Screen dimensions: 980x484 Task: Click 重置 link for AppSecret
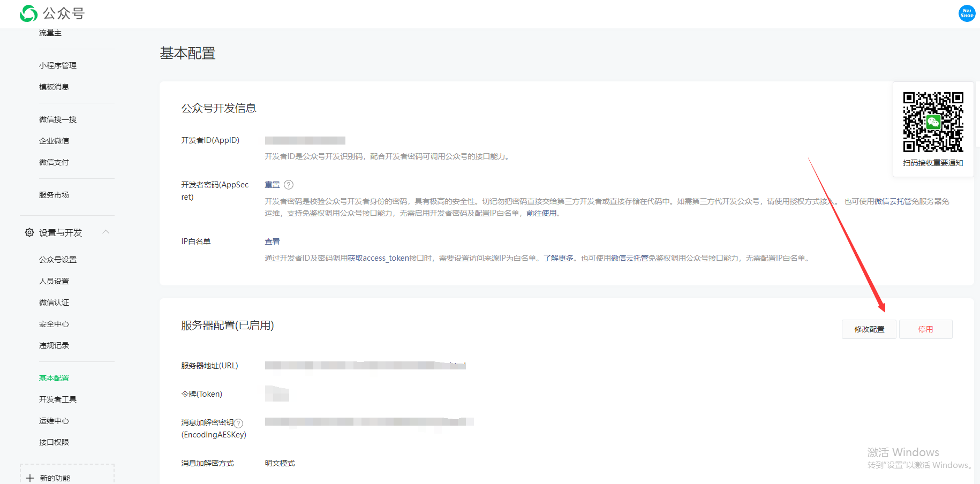[x=272, y=185]
